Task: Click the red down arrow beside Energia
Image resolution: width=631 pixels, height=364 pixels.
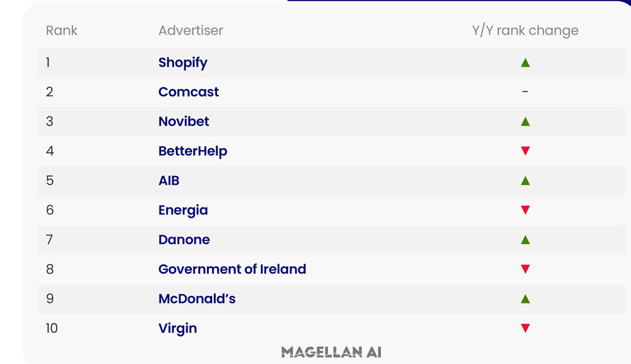Action: pyautogui.click(x=525, y=210)
